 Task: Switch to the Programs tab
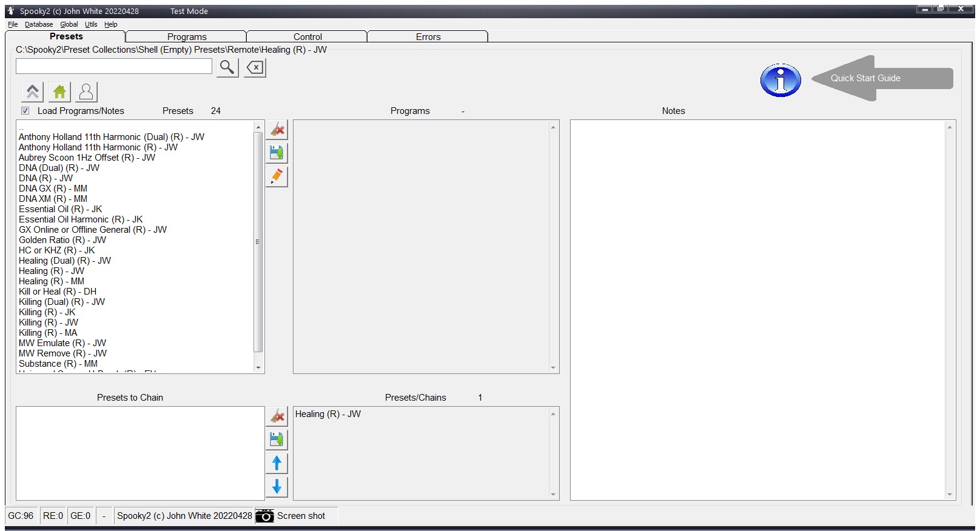(187, 37)
